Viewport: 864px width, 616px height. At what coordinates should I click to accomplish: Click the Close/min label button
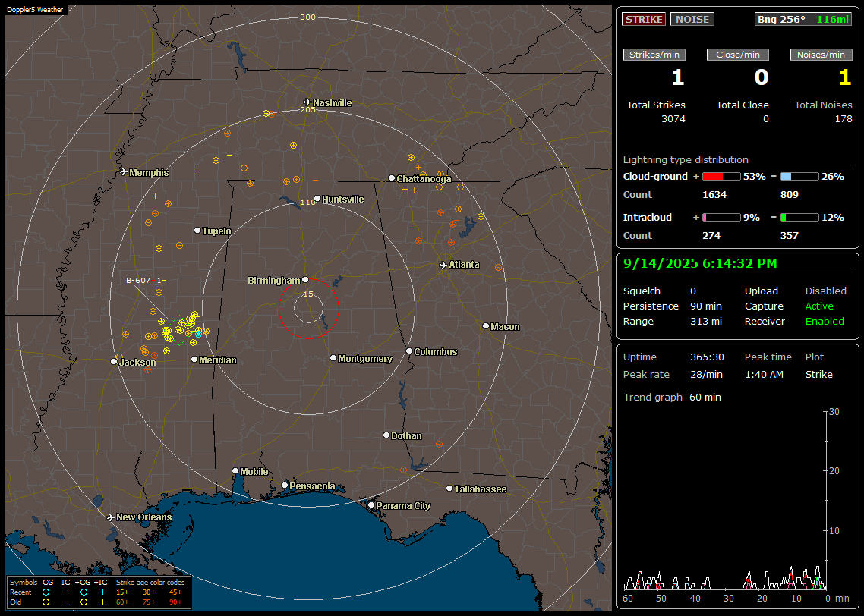click(738, 55)
